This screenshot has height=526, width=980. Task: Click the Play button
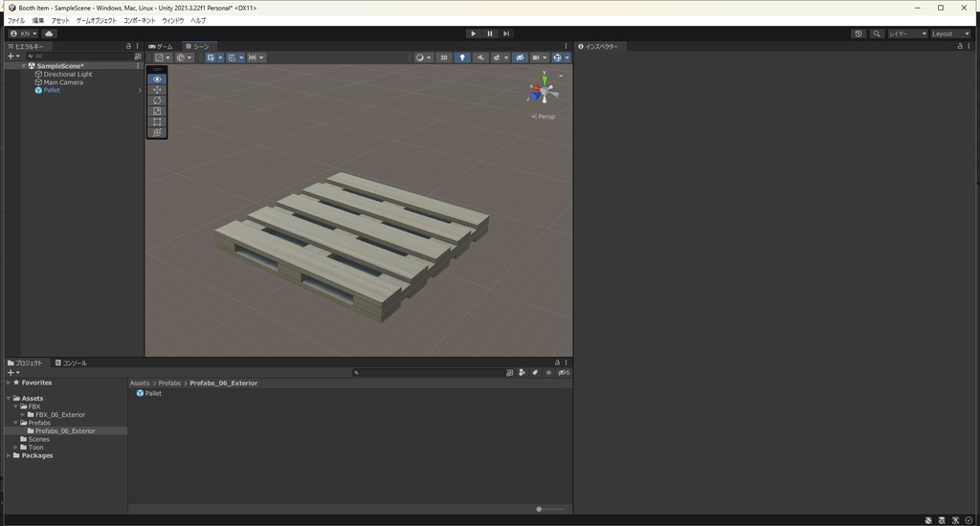473,33
